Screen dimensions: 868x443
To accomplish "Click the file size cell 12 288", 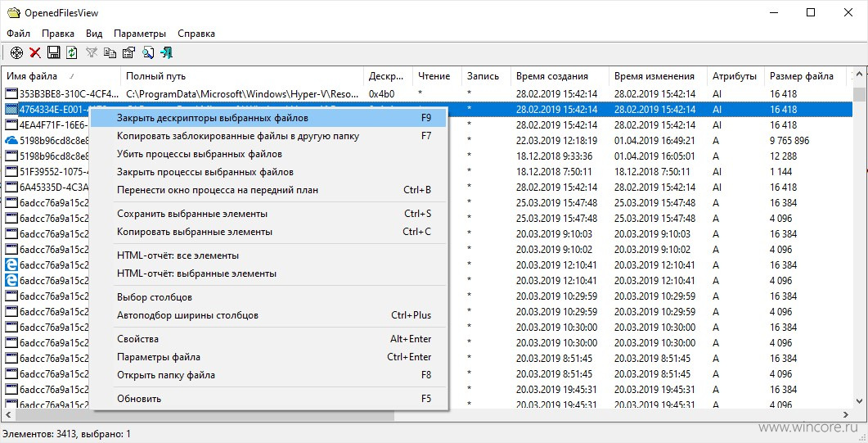I will (783, 156).
